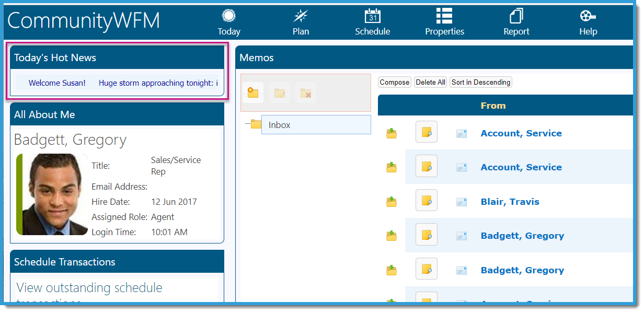View memo note in Blair, Travis row

point(427,200)
